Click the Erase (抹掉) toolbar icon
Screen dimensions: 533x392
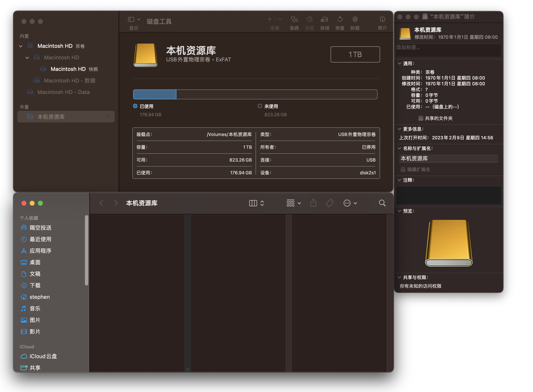324,19
